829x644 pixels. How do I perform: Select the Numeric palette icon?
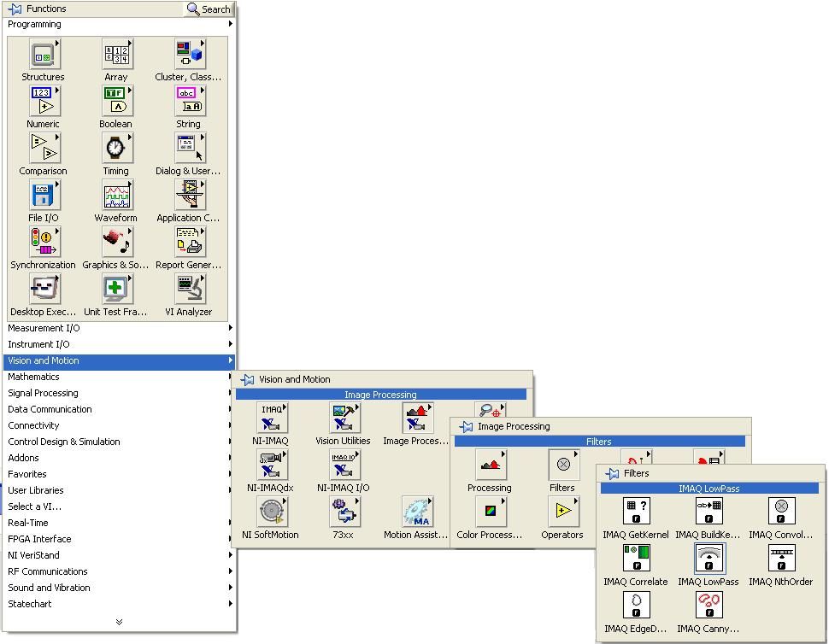[44, 101]
